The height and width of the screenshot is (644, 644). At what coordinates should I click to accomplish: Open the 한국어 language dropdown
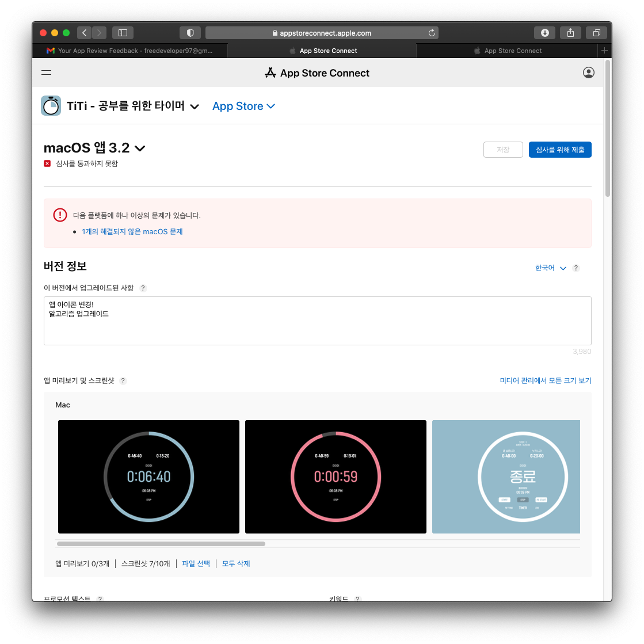coord(550,268)
